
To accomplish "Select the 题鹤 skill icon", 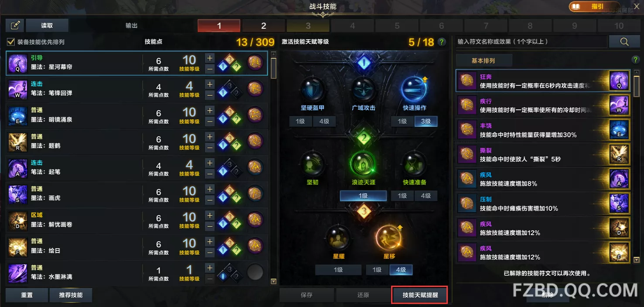I will pyautogui.click(x=18, y=142).
